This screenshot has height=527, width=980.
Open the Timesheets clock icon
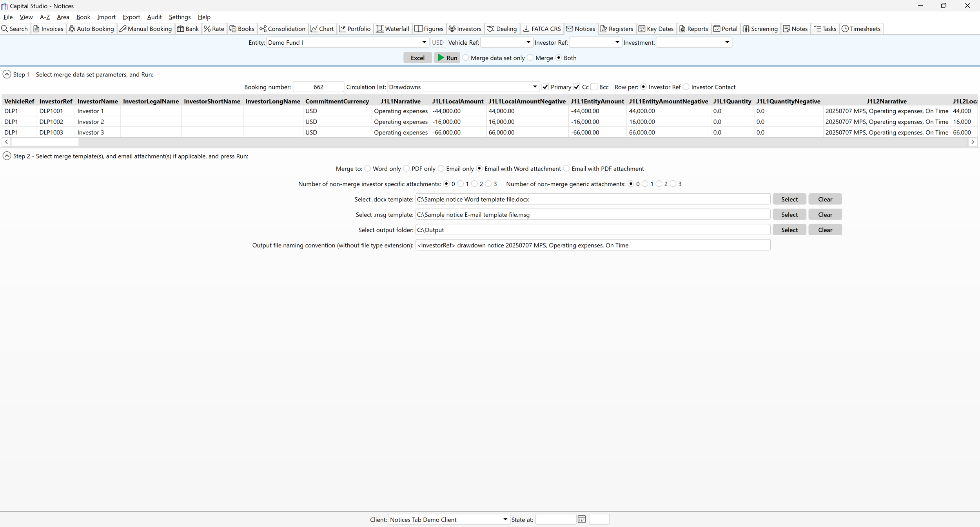pos(845,29)
